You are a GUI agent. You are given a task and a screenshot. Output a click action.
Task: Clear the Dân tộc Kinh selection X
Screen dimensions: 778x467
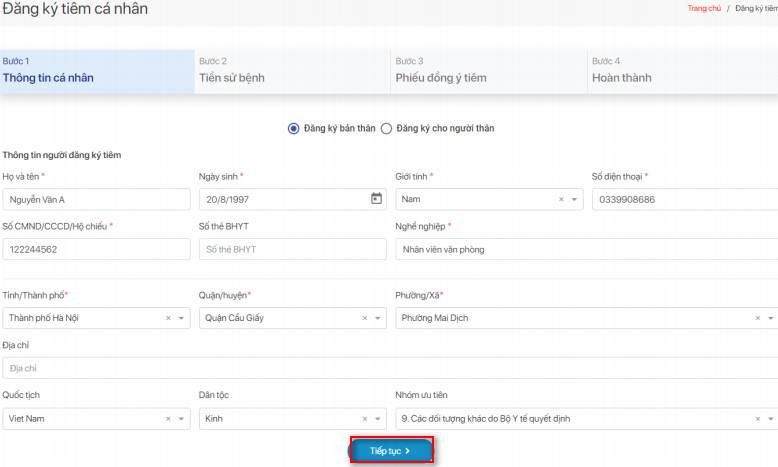[x=364, y=419]
